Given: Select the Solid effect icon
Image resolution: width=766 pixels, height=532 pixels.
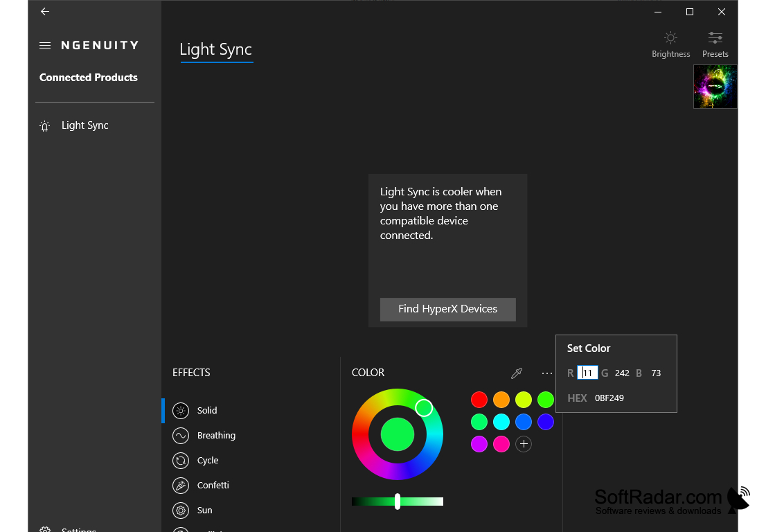Looking at the screenshot, I should click(x=181, y=410).
